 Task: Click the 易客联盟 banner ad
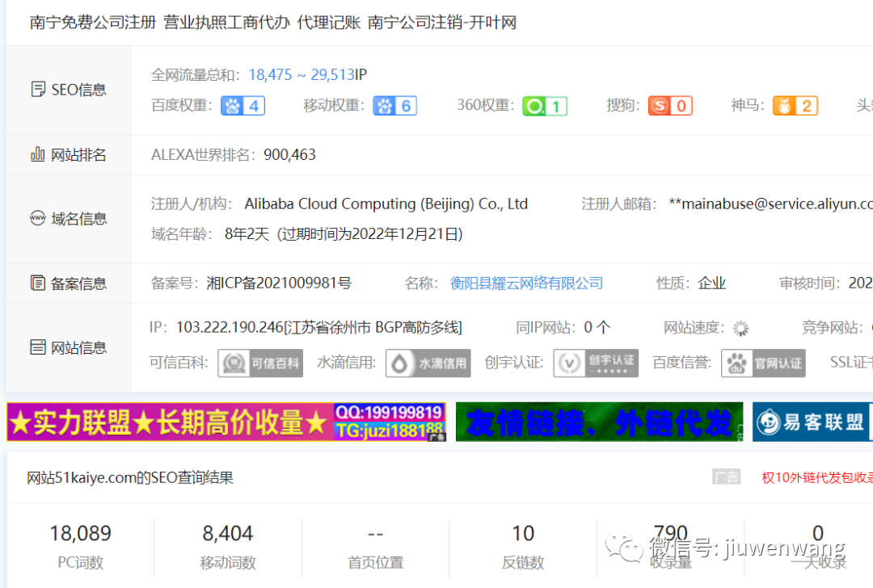[x=813, y=422]
